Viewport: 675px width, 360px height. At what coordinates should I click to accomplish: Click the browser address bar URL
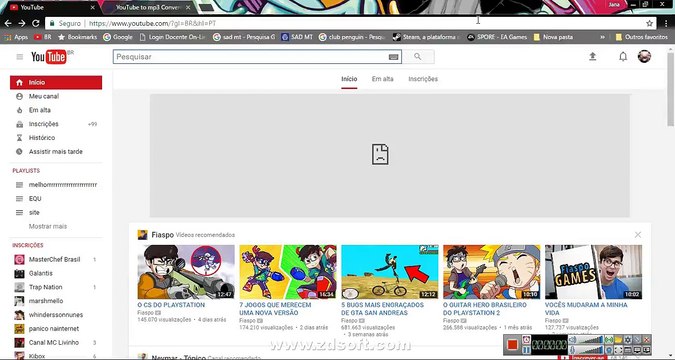[x=152, y=23]
